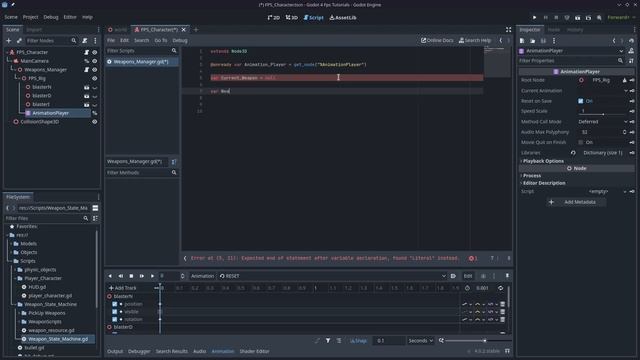Disable the visible track checkbox

click(x=115, y=312)
